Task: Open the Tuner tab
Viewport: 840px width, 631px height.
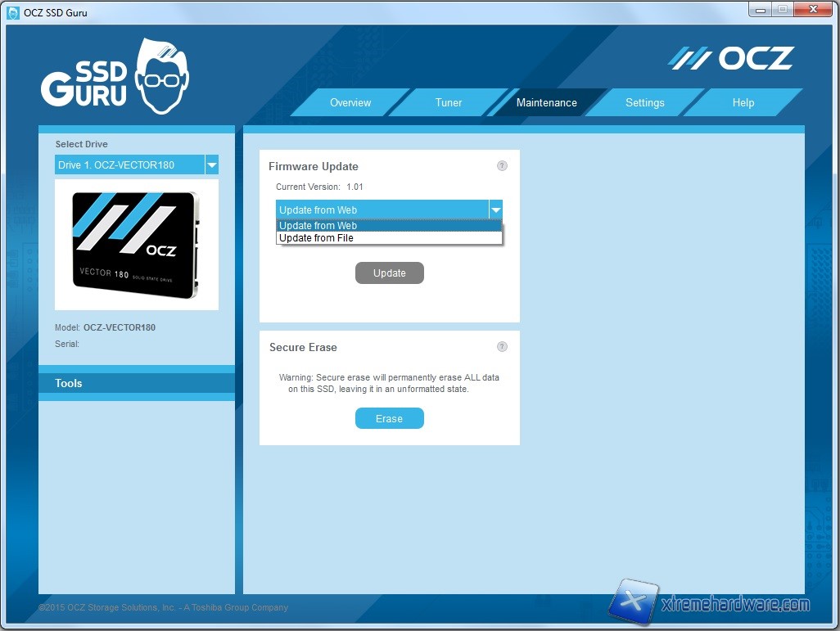Action: (449, 102)
